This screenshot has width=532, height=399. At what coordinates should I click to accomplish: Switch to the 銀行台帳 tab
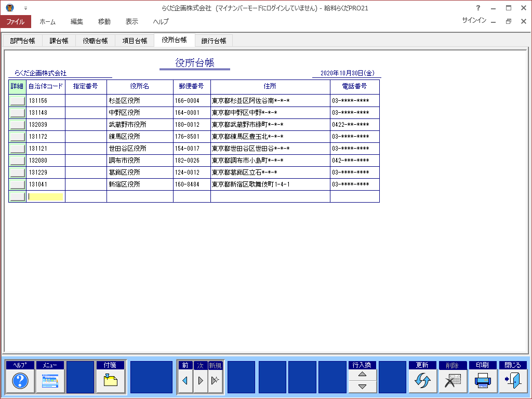214,41
